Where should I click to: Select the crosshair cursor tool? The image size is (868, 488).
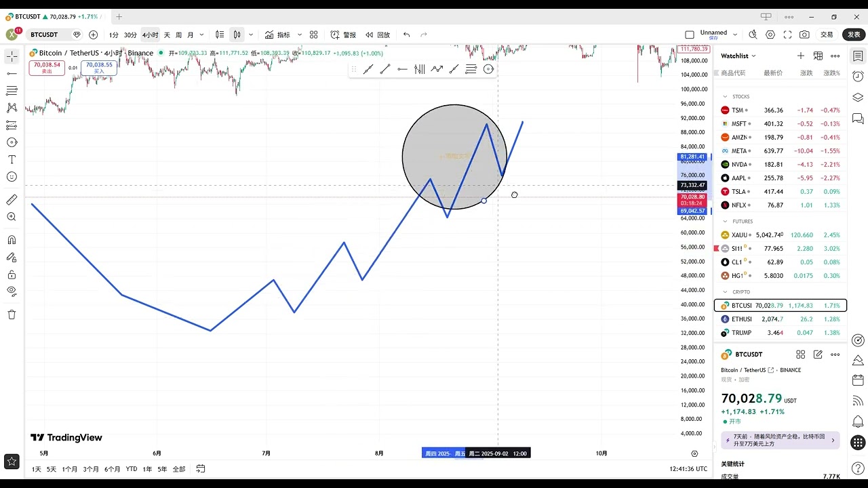(x=12, y=56)
